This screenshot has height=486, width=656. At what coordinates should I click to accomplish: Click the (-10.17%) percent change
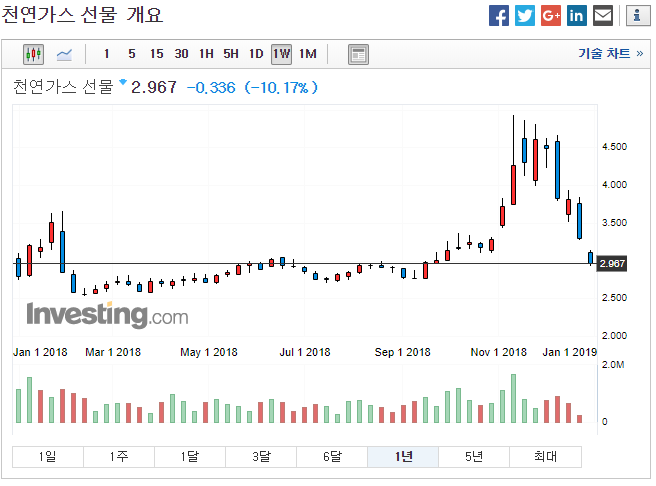point(281,87)
